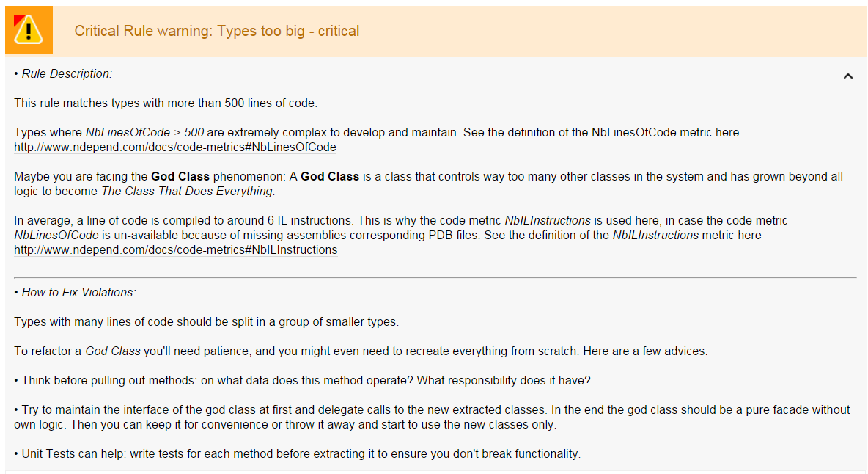
Task: Click the horizontal separator line between sections
Action: click(x=435, y=278)
